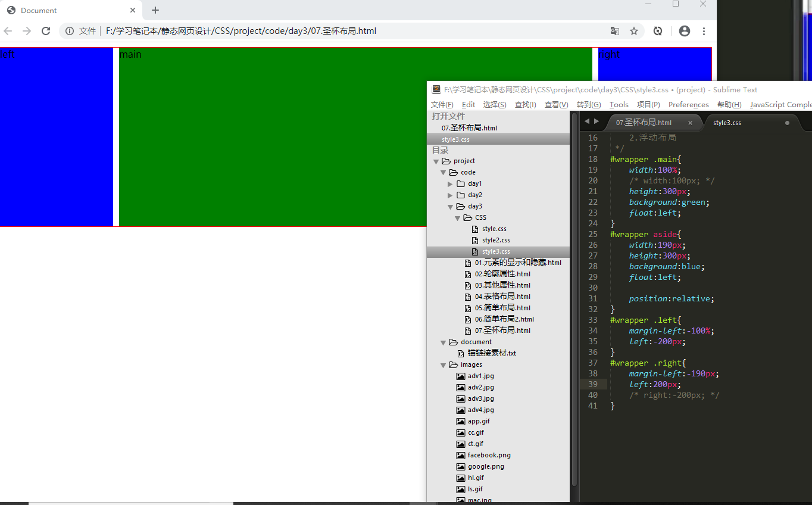Switch to 07.圣杯布局.html editor tab
Screen dimensions: 812x505
(644, 123)
